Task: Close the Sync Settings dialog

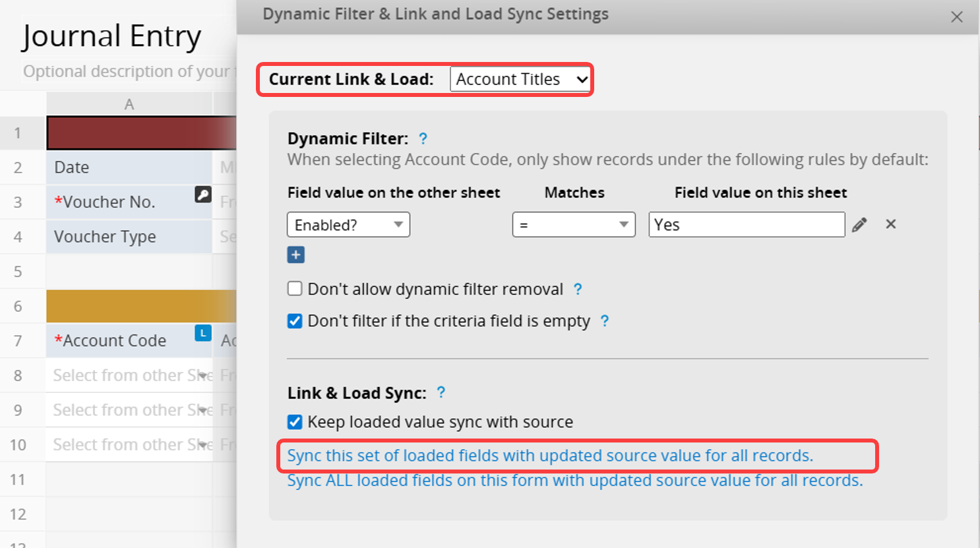Action: click(957, 17)
